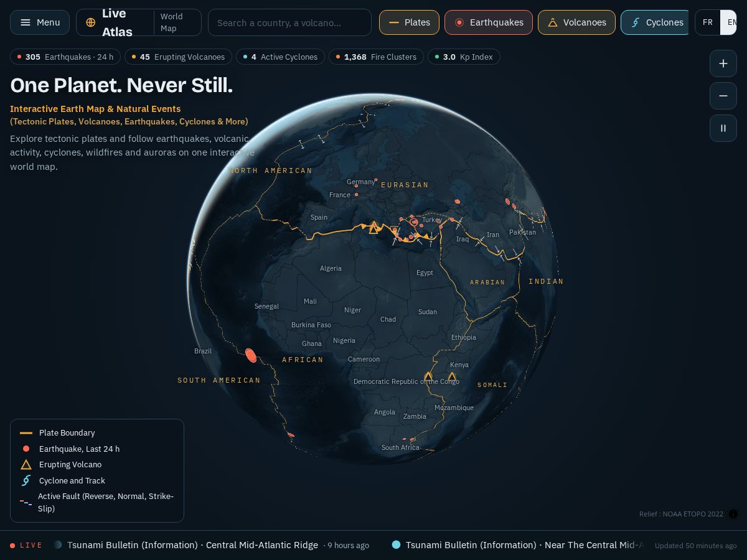Screen dimensions: 747x560
Task: Click the red LIVE indicator
Action: click(x=26, y=545)
